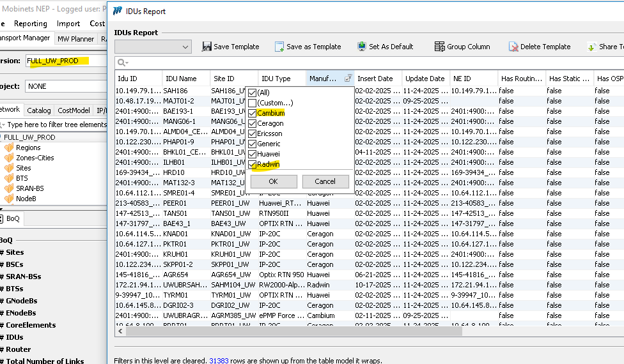Click the Group Column icon

(440, 47)
